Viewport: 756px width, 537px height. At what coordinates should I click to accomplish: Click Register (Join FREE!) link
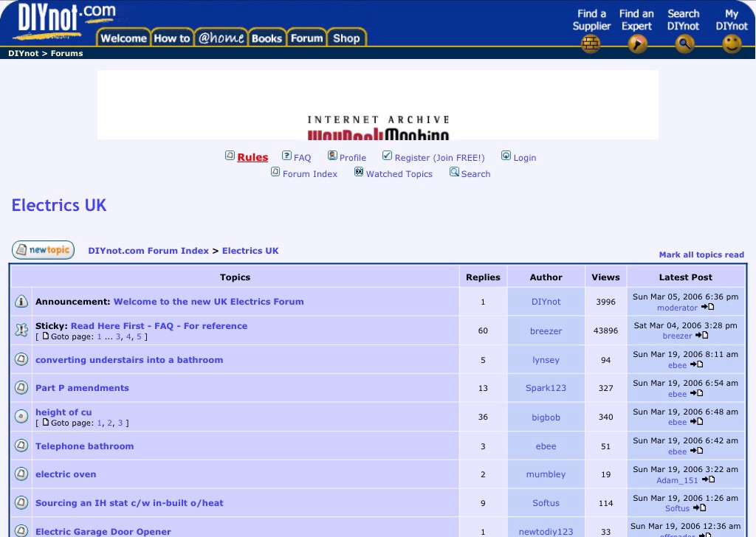point(439,158)
